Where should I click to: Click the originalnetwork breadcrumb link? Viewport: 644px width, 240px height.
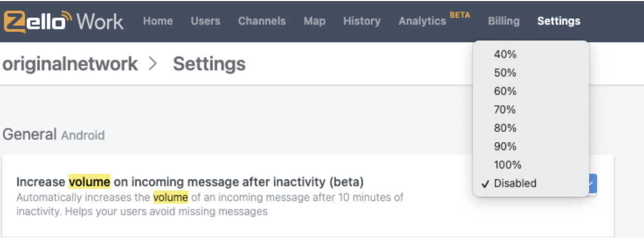[70, 64]
